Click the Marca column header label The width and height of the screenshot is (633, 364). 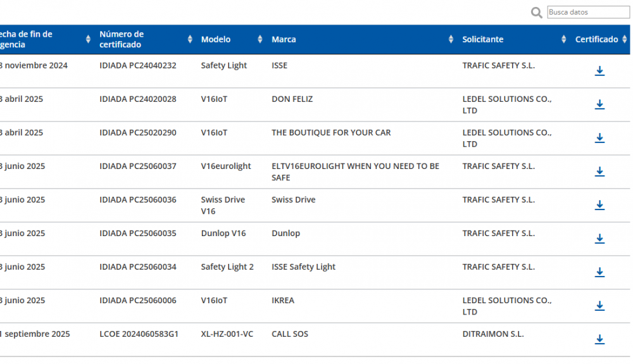tap(284, 39)
